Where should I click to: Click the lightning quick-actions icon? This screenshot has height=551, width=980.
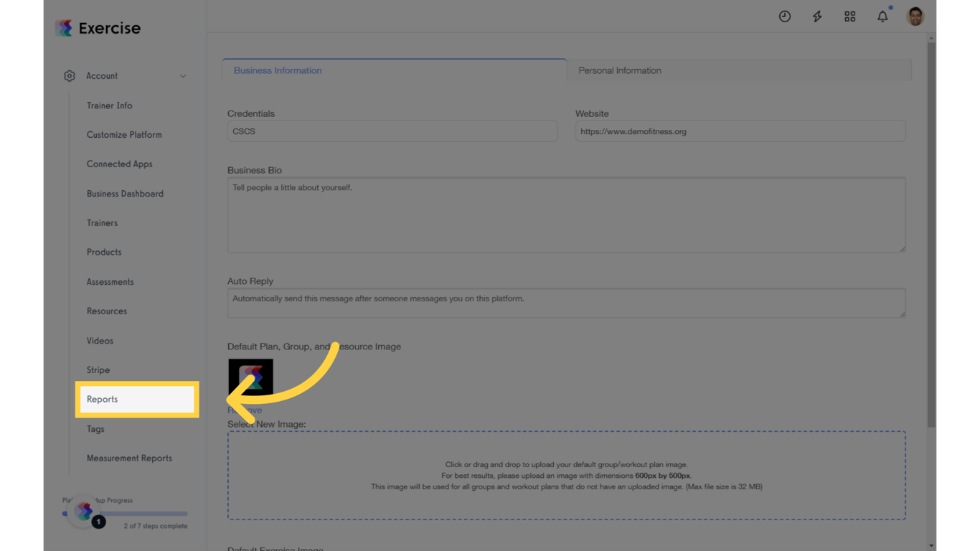pos(817,16)
